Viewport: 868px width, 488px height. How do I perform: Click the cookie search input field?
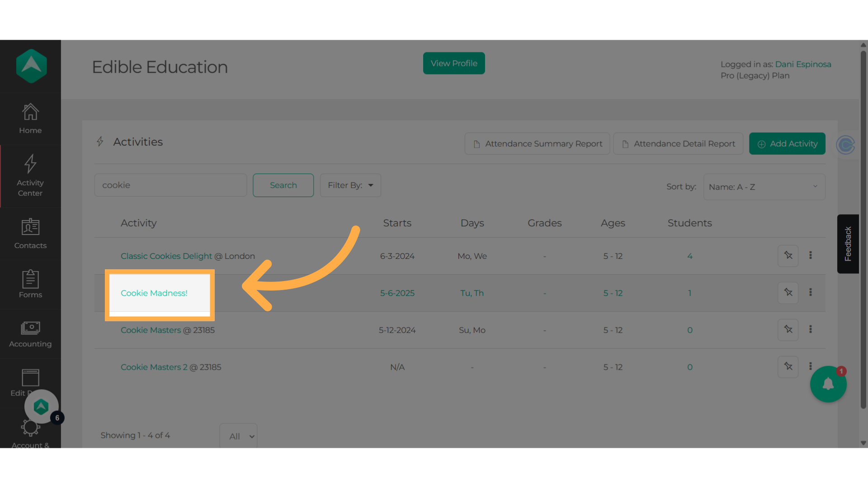click(x=170, y=185)
